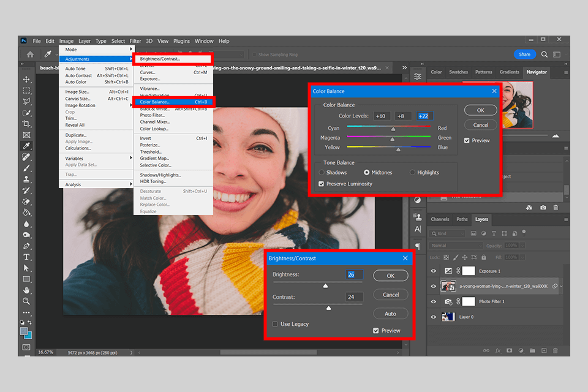Toggle Preview checkbox in Brightness/Contrast
The height and width of the screenshot is (392, 588).
pos(375,331)
